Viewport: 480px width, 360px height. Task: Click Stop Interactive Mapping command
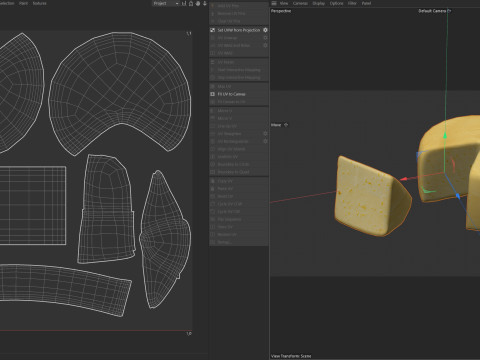pyautogui.click(x=239, y=77)
